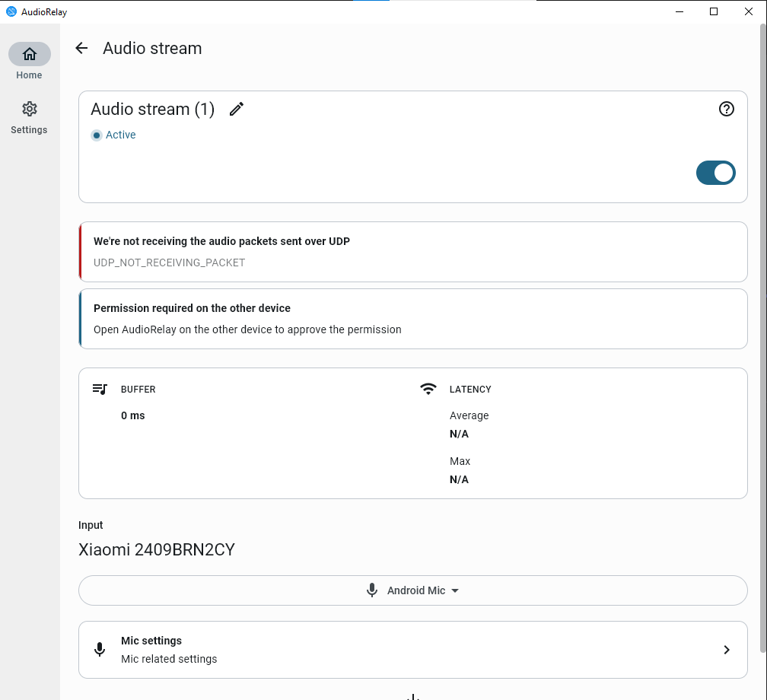This screenshot has width=767, height=700.
Task: Select the Home label in the sidebar
Action: click(30, 75)
